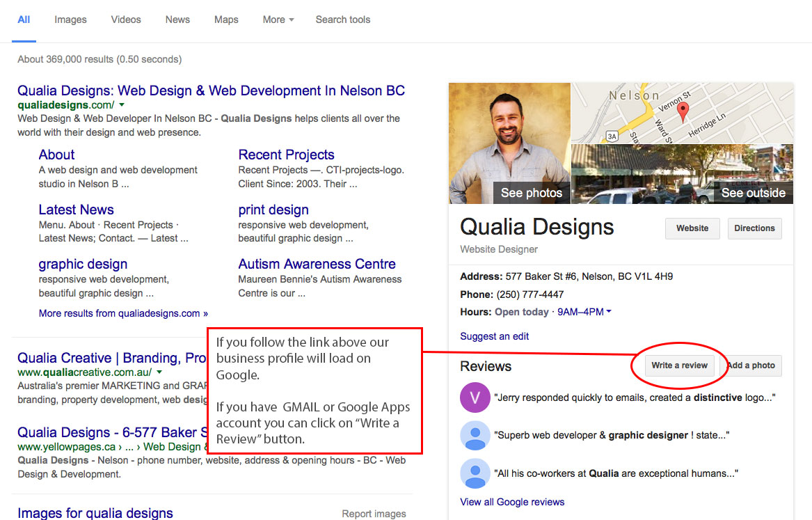Click Report images link
812x520 pixels.
pyautogui.click(x=374, y=514)
